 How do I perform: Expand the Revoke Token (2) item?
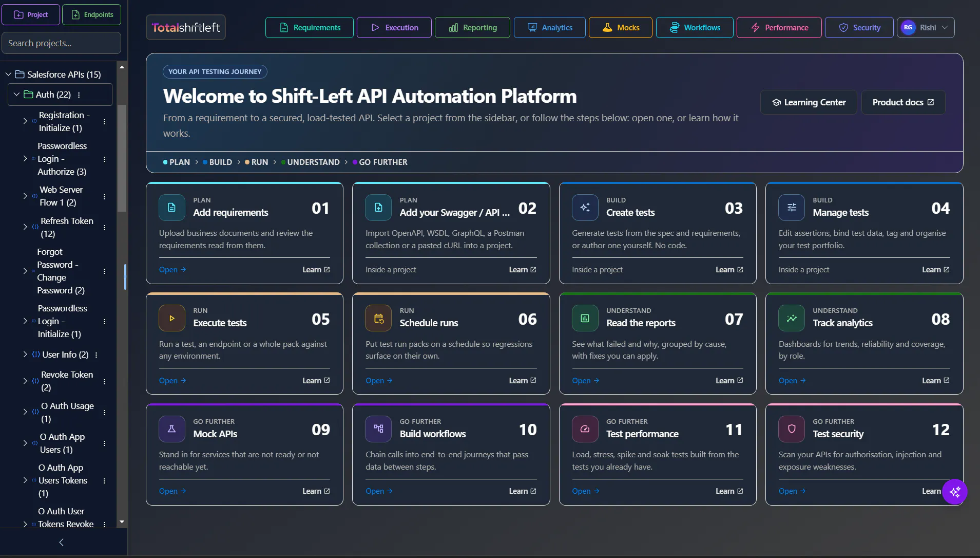pos(25,381)
